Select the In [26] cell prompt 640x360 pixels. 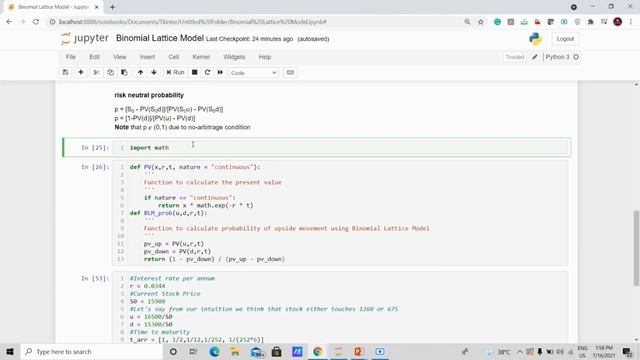[x=95, y=167]
